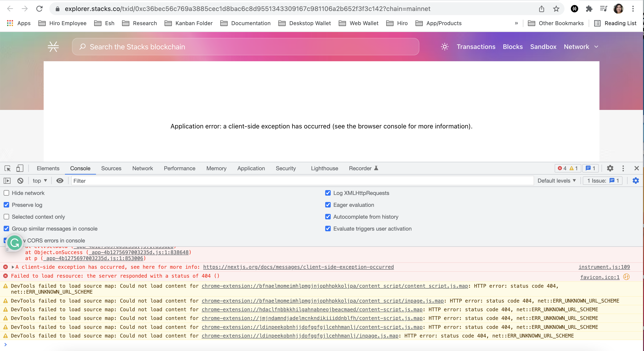Open the Hiro Employee bookmark folder
The width and height of the screenshot is (644, 351).
click(62, 23)
